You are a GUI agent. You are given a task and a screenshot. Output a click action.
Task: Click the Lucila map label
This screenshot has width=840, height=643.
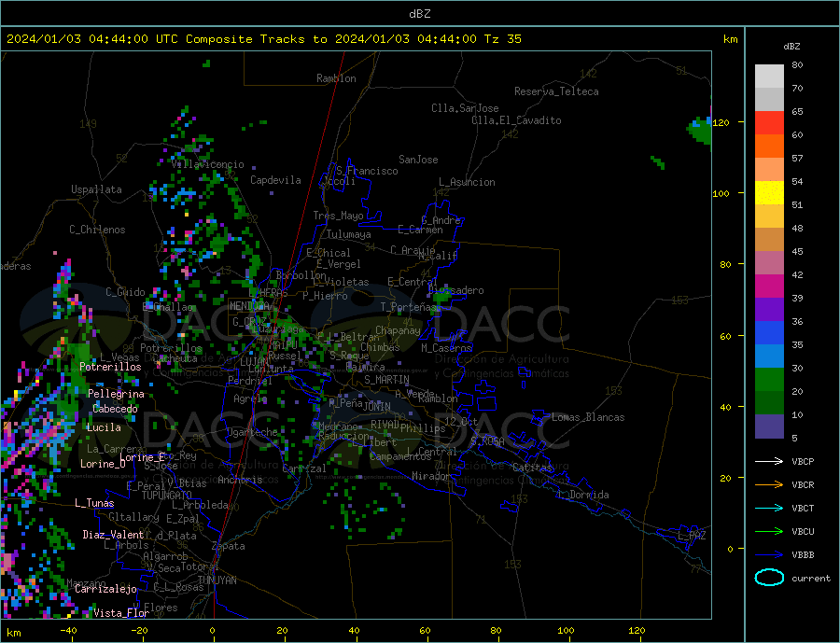click(x=104, y=427)
